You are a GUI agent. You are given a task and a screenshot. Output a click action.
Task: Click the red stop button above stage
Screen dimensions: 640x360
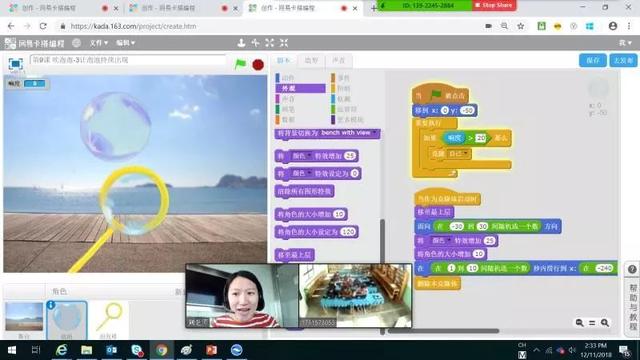tap(258, 64)
